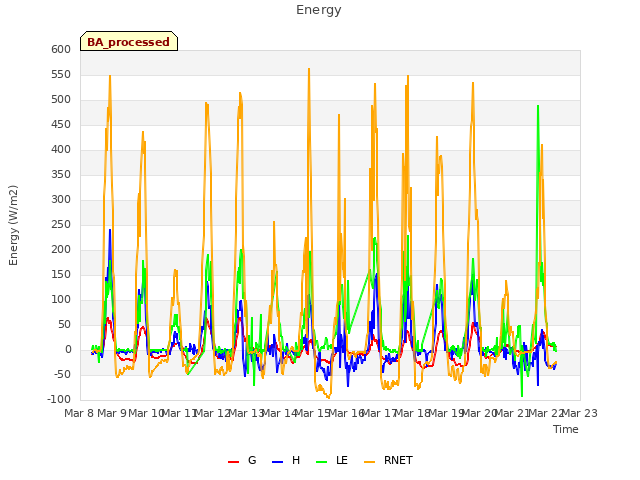Click the Mar 12 x-axis tick label
This screenshot has height=480, width=640.
tap(213, 413)
